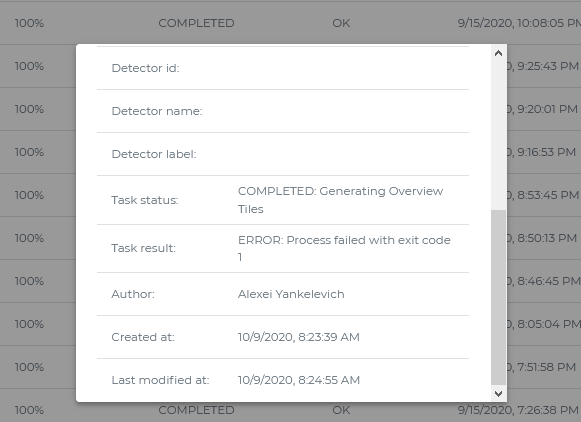Click the Detector label field row
This screenshot has height=422, width=581.
[x=283, y=154]
